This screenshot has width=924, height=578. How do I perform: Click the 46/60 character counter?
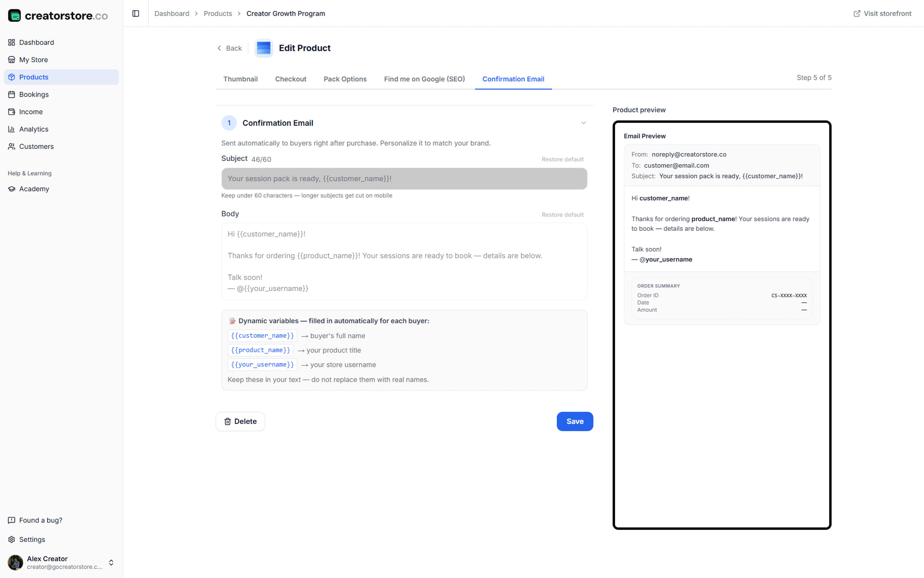coord(261,159)
